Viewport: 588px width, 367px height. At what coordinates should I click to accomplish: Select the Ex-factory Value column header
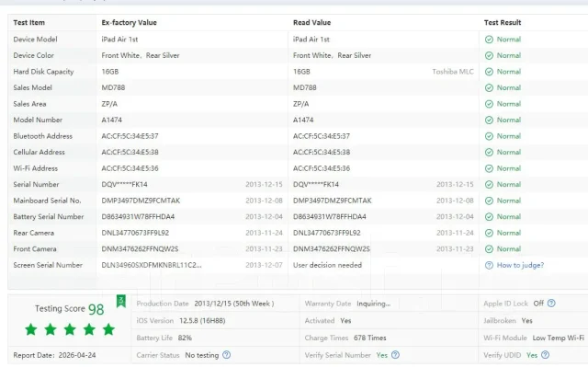tap(129, 22)
